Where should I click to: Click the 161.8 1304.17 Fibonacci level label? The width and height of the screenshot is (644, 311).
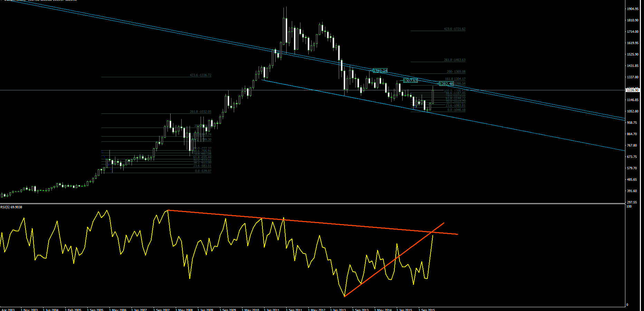455,79
